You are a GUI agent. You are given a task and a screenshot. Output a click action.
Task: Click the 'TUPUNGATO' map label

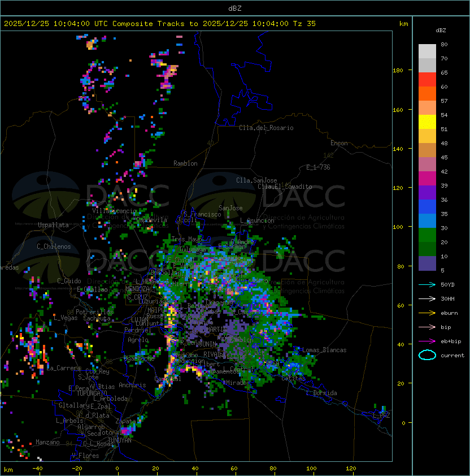coord(92,393)
